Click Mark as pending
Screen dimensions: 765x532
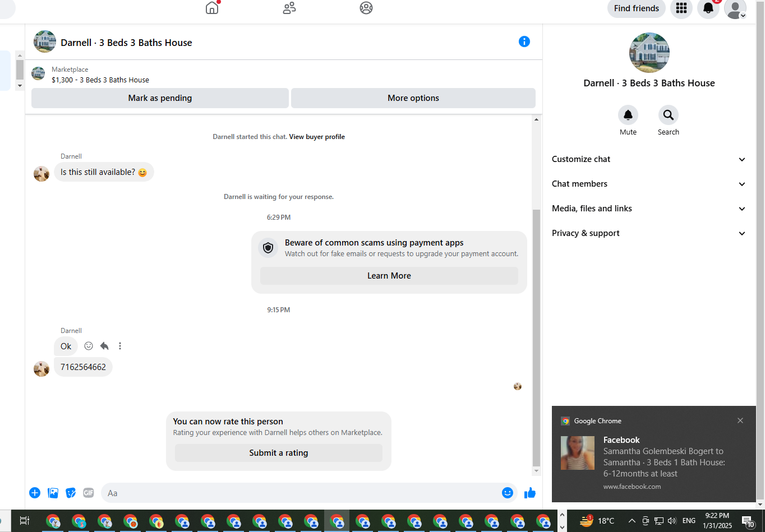pos(160,98)
